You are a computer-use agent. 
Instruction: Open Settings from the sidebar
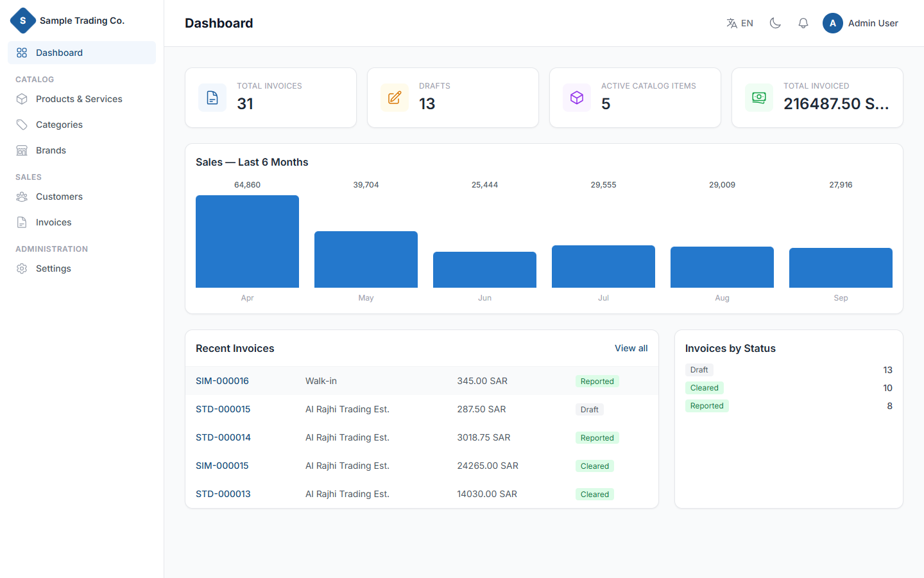click(x=81, y=268)
